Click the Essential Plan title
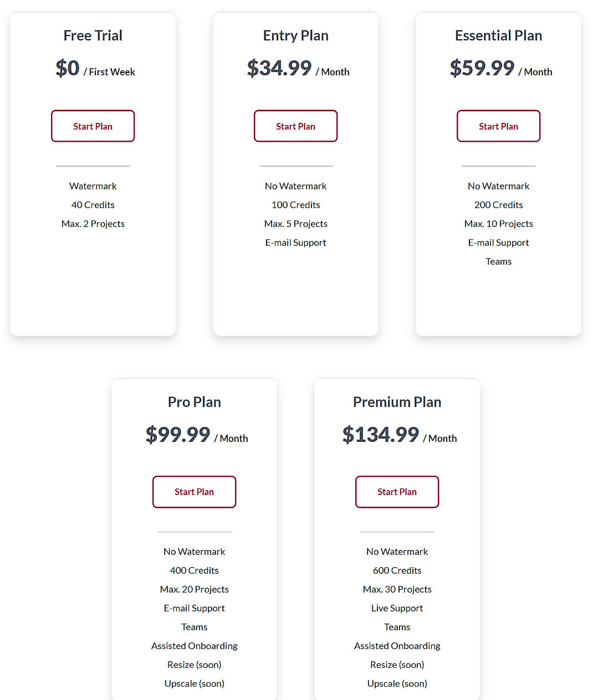This screenshot has width=593, height=700. (x=498, y=35)
